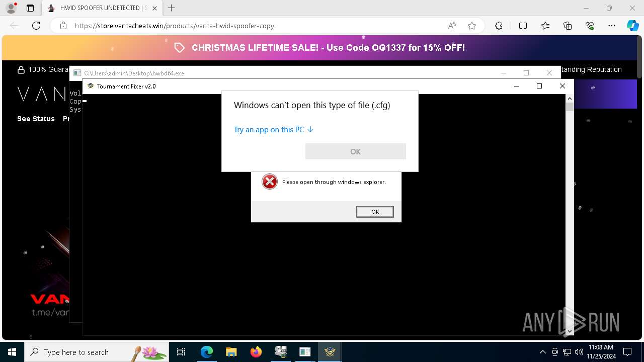Click the Edge profile avatar icon
Viewport: 644px width, 362px height.
click(x=11, y=8)
